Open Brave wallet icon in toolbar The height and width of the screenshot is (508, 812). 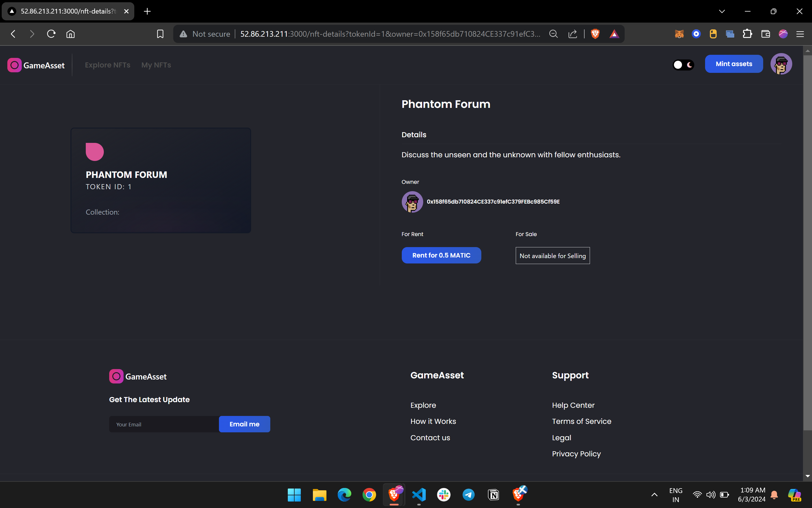pos(765,34)
